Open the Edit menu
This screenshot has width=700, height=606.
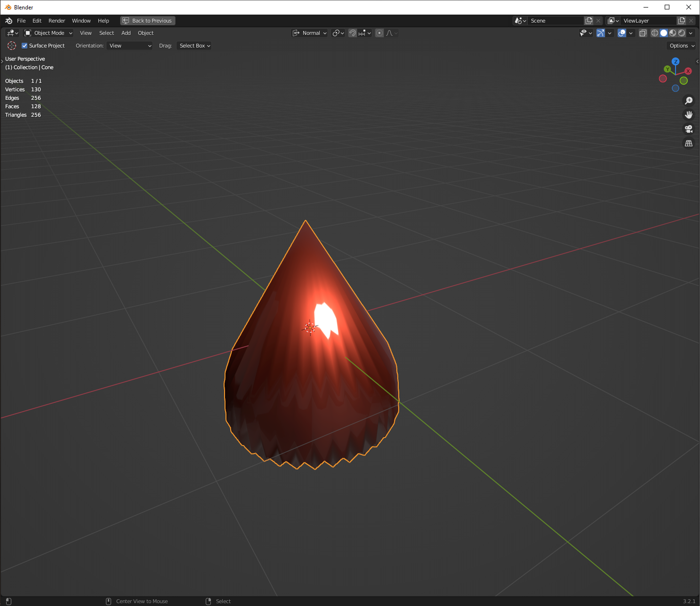pos(37,21)
